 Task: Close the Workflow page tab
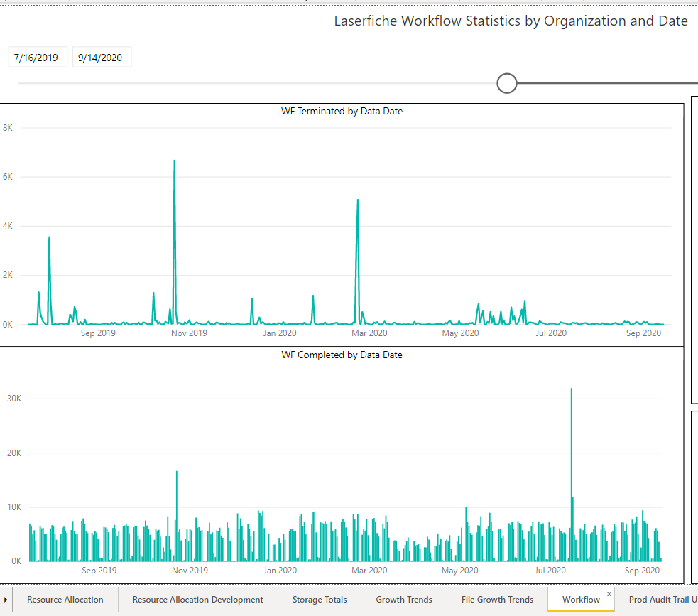pos(609,593)
